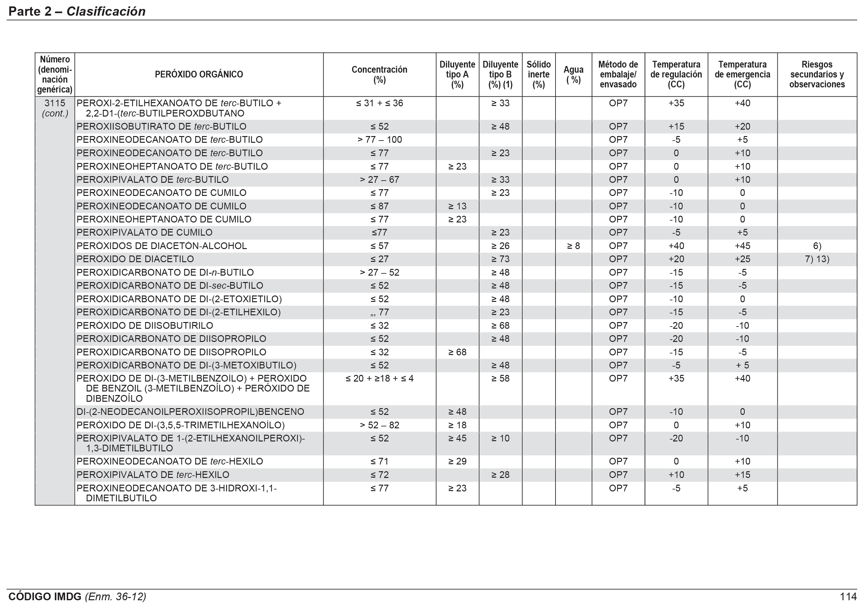Click 'PERÓXIDO DE DIISOBUTIRILO' entry
The image size is (868, 606).
click(145, 326)
